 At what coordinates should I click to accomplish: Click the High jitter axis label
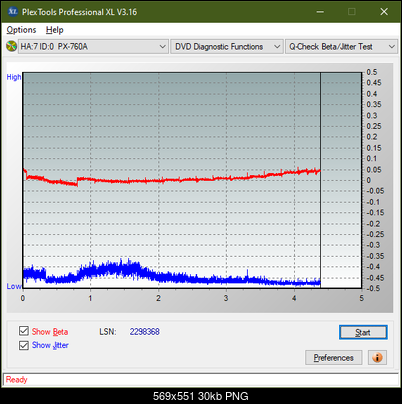coord(14,77)
